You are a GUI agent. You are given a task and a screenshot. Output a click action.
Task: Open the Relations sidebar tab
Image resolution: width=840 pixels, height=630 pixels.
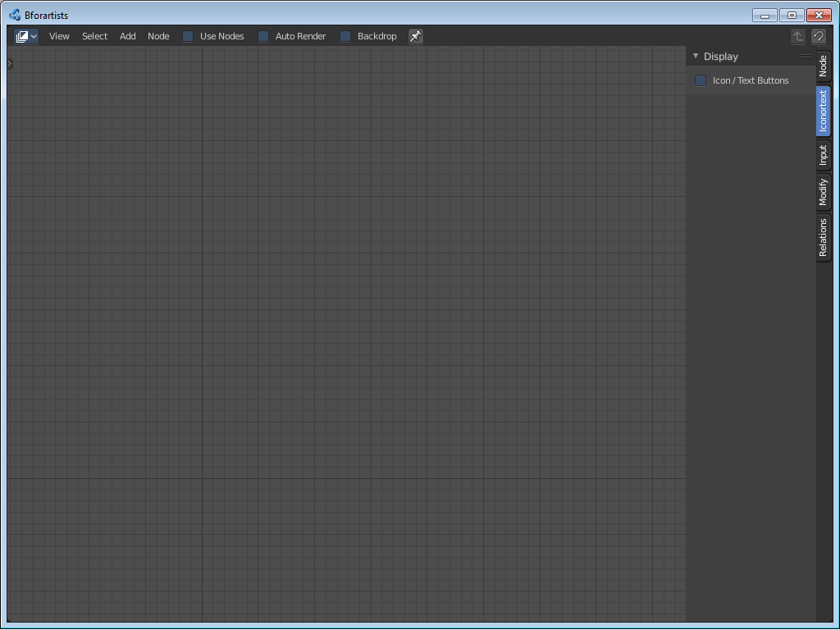[x=824, y=238]
